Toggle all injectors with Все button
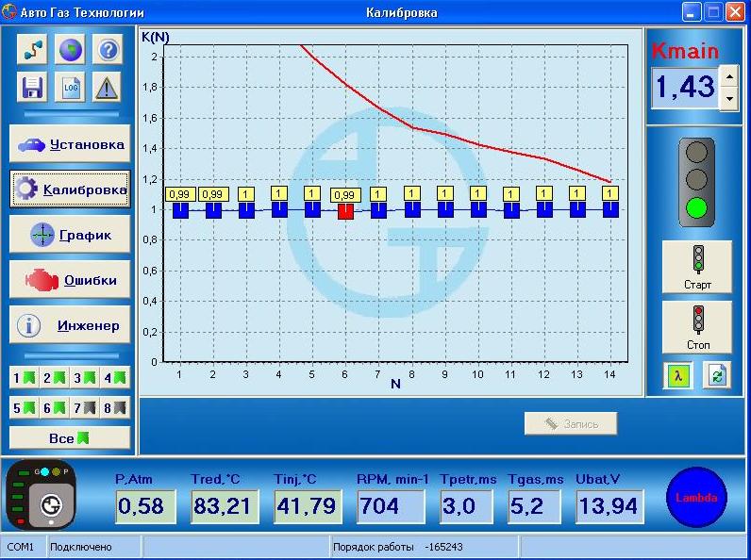The height and width of the screenshot is (560, 751). click(x=70, y=438)
